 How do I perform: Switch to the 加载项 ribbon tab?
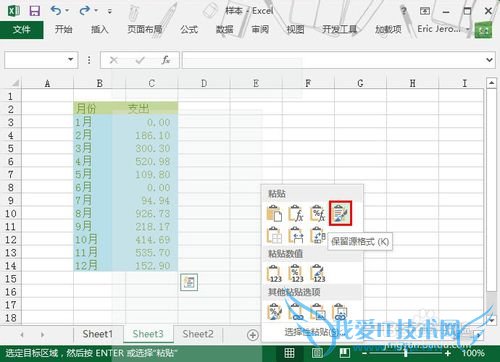388,29
